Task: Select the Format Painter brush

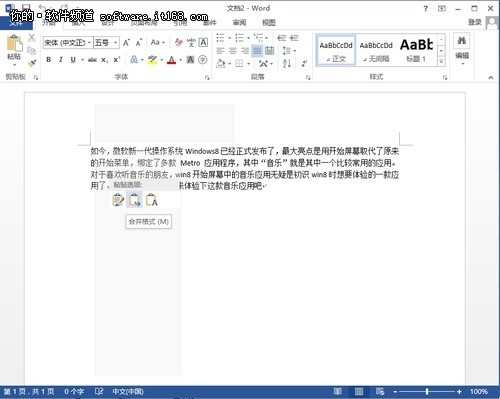Action: click(x=32, y=63)
